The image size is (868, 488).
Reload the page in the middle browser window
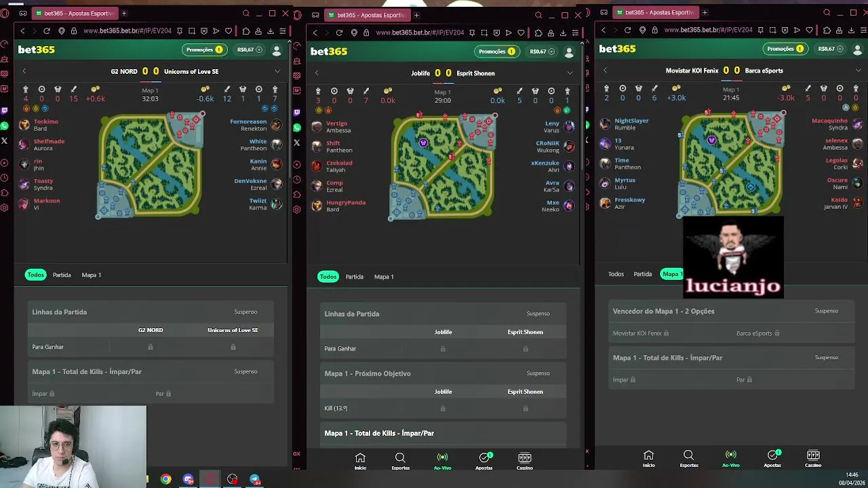point(339,33)
